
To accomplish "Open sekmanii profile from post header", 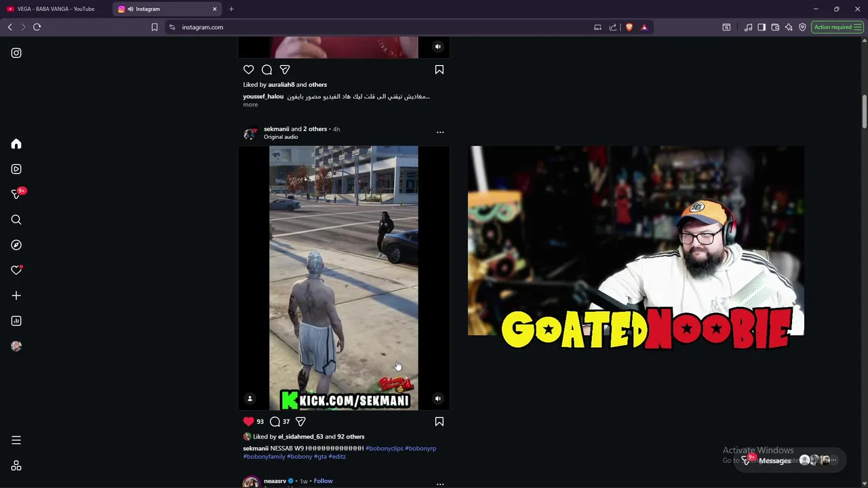I will click(276, 129).
